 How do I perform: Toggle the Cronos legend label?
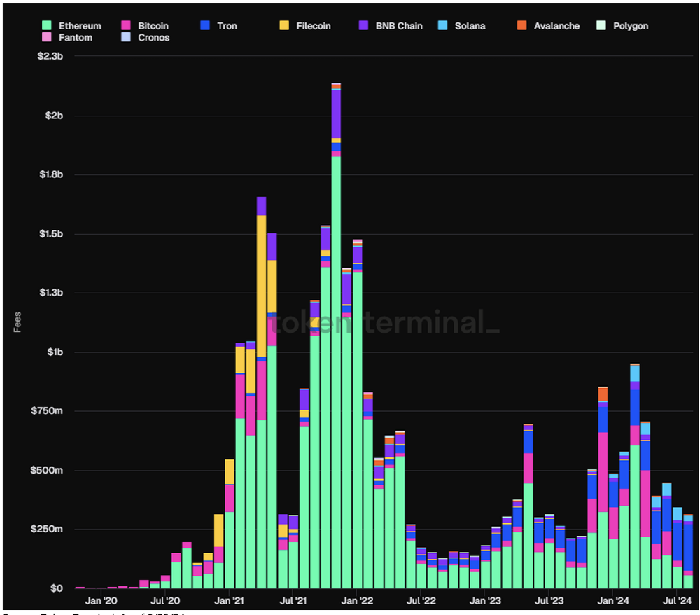153,38
